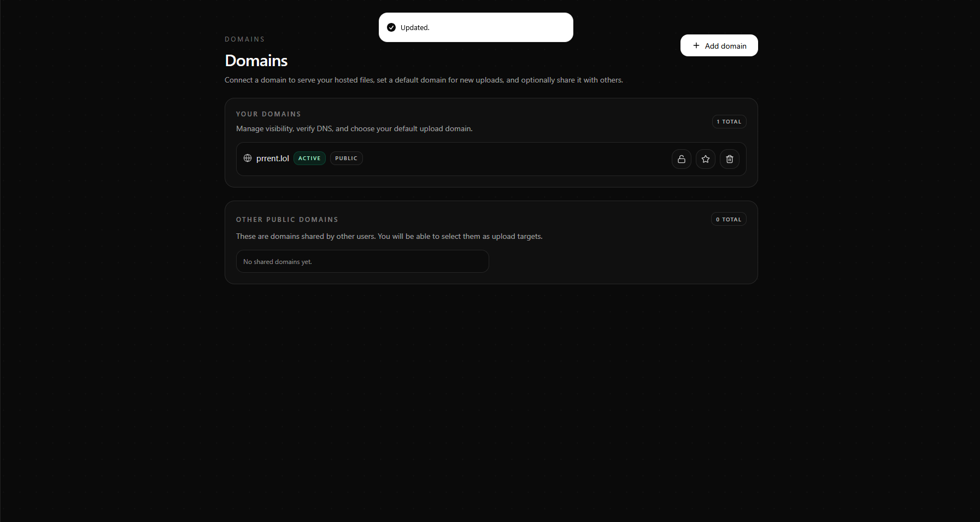Click the PUBLIC badge on prrent.lol
Screen dimensions: 980x522
pyautogui.click(x=346, y=159)
